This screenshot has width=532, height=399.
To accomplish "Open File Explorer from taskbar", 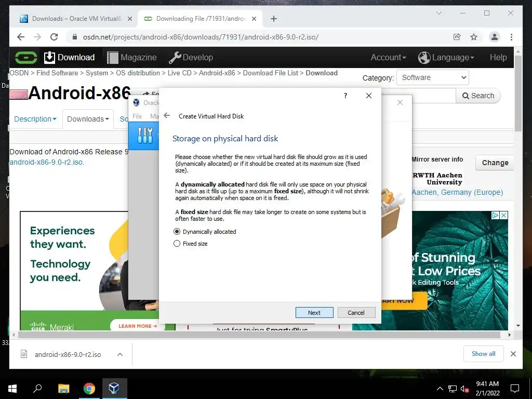I will 63,389.
